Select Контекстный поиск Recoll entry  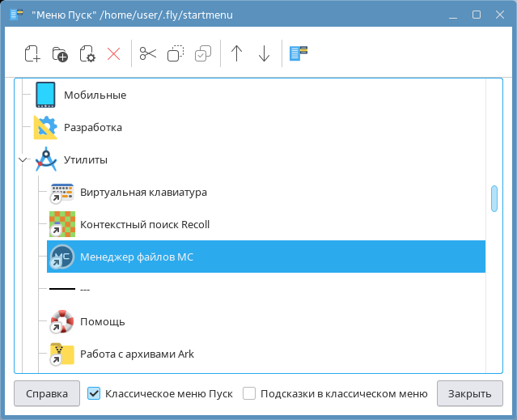[x=144, y=225]
